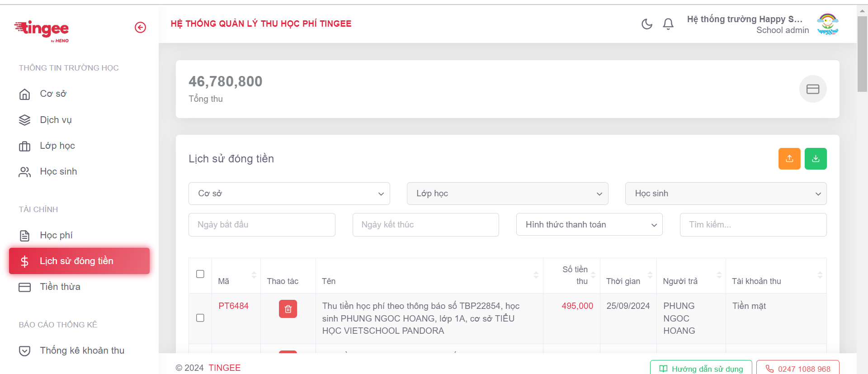Click the PT6484 receipt code link
Viewport: 868px width, 374px height.
click(233, 306)
